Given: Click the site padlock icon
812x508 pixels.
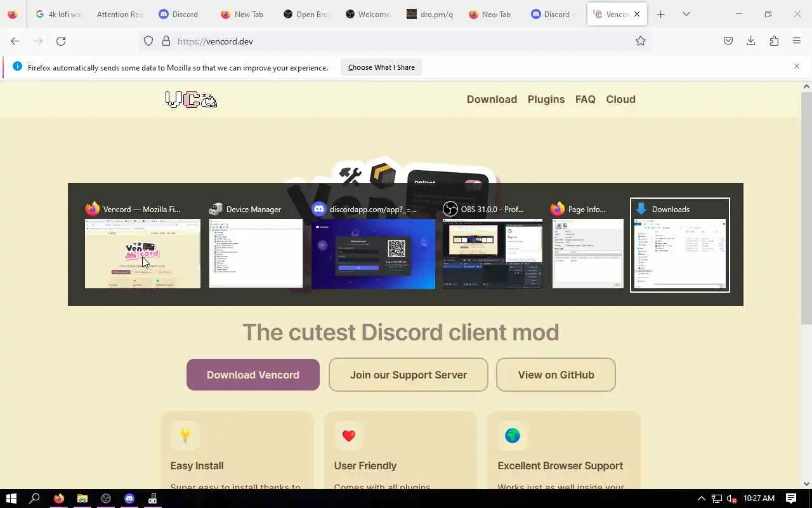Looking at the screenshot, I should tap(166, 41).
